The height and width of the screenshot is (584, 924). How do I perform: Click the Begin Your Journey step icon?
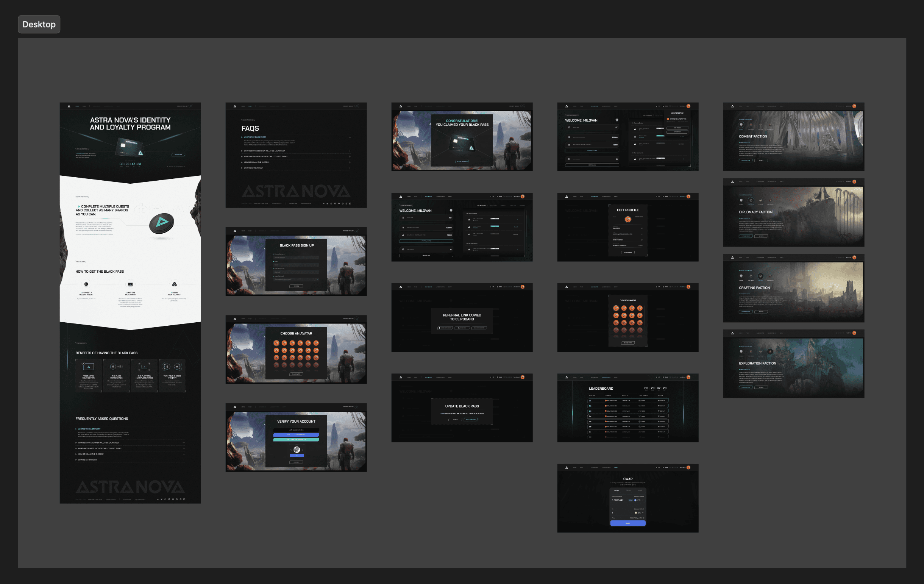point(174,284)
